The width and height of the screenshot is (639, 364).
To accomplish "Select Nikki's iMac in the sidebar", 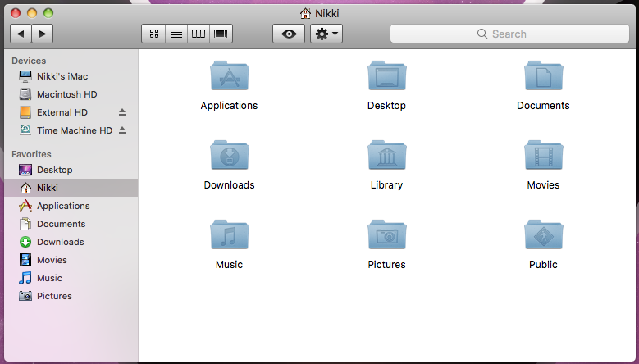I will pyautogui.click(x=71, y=76).
